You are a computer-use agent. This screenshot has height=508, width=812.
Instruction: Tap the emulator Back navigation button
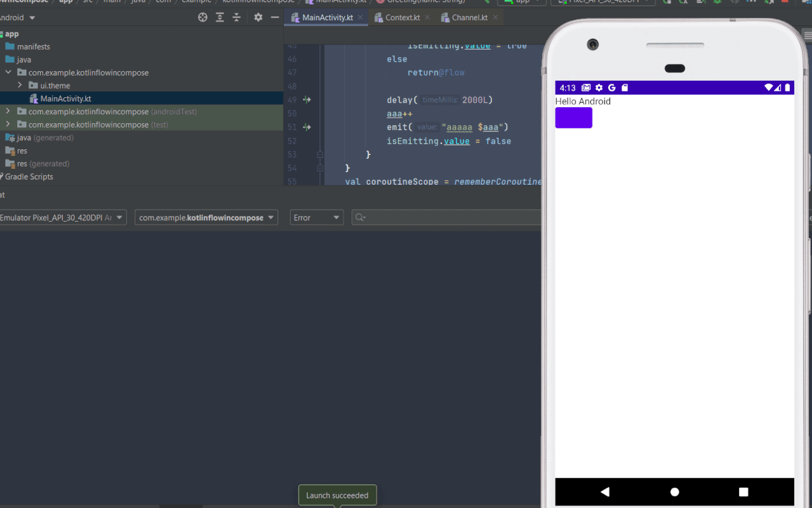[x=604, y=492]
